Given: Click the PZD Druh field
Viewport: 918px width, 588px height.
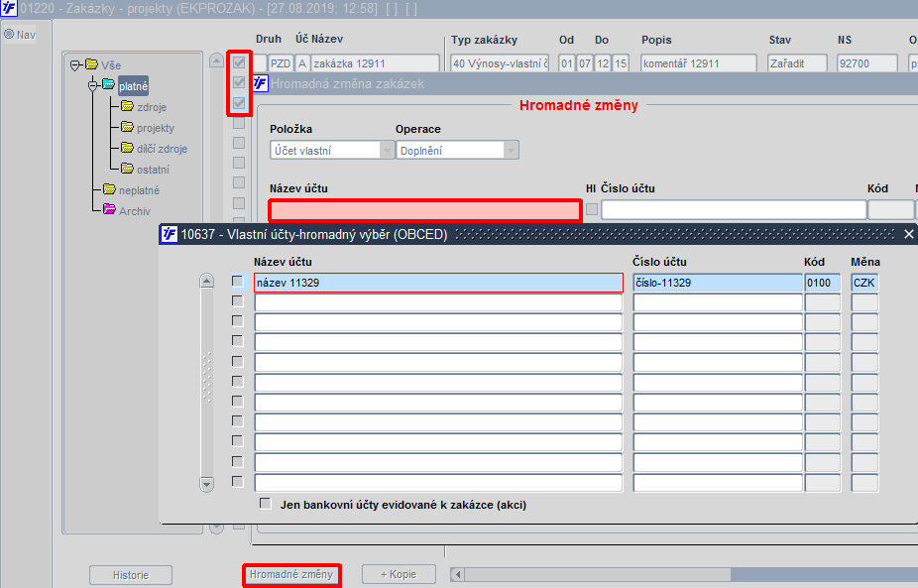Looking at the screenshot, I should tap(281, 63).
